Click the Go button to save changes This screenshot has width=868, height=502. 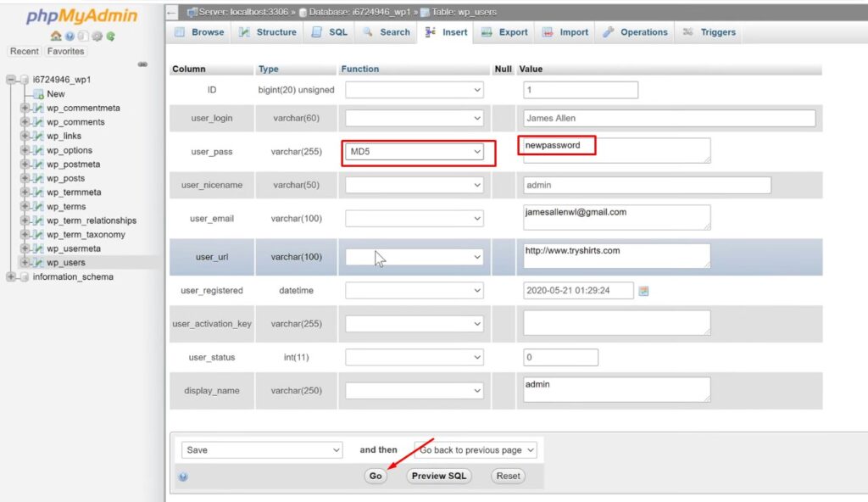(376, 476)
